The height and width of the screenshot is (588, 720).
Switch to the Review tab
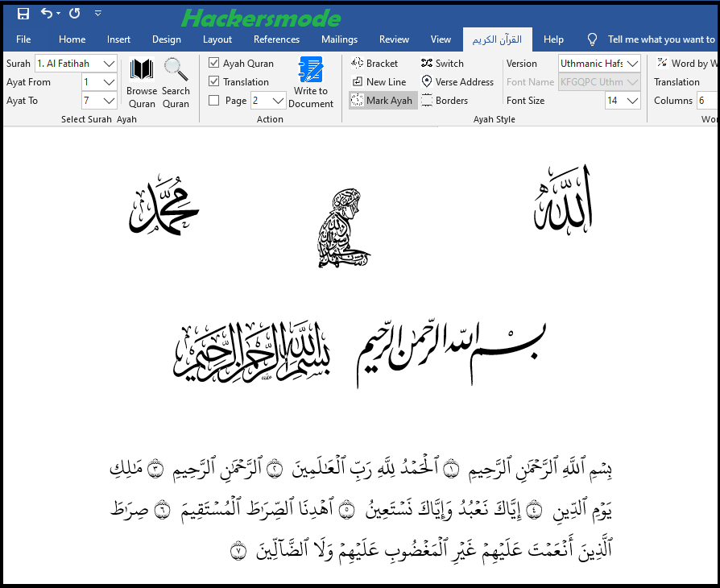pyautogui.click(x=394, y=39)
